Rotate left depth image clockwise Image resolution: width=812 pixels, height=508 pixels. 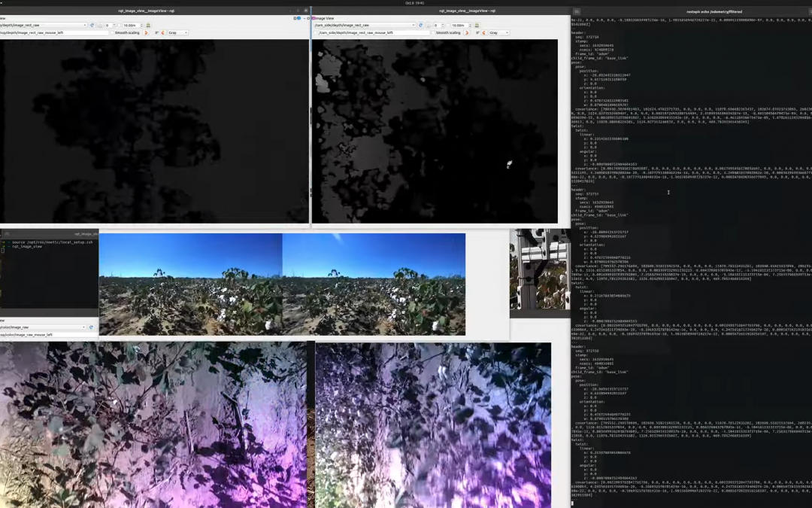click(x=163, y=32)
